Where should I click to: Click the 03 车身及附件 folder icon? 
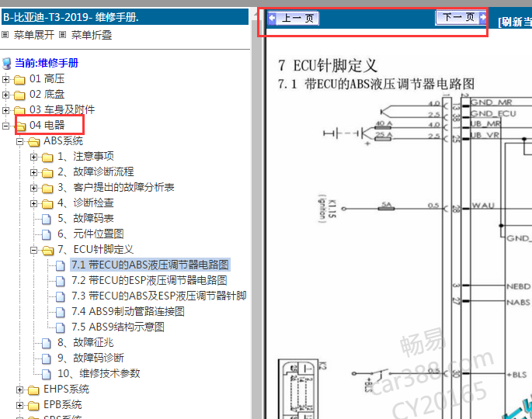19,110
